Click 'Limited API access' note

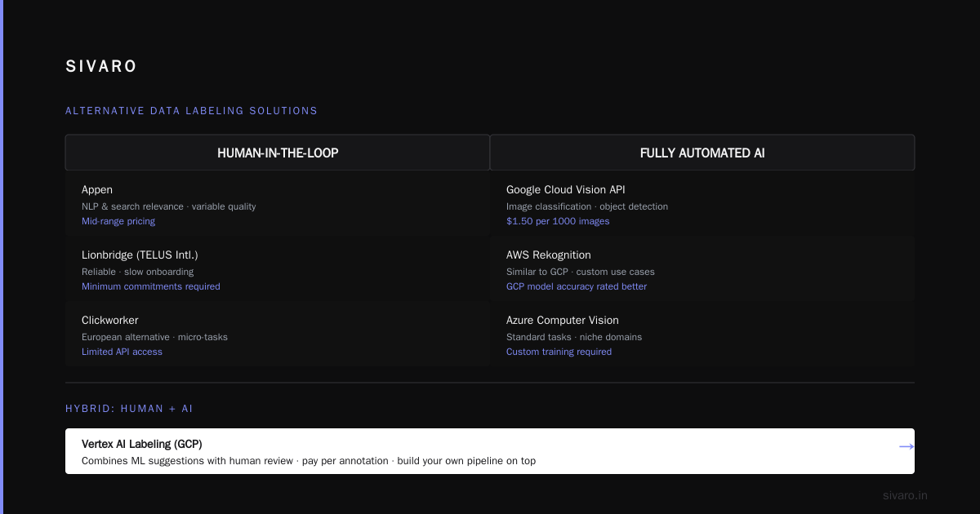click(x=122, y=352)
